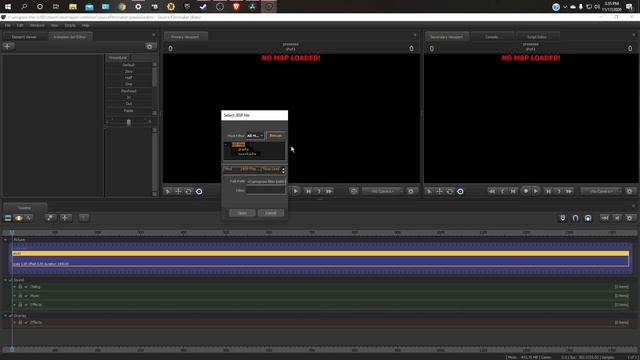
Task: Select Playhead preset in Procedural list
Action: pyautogui.click(x=129, y=91)
